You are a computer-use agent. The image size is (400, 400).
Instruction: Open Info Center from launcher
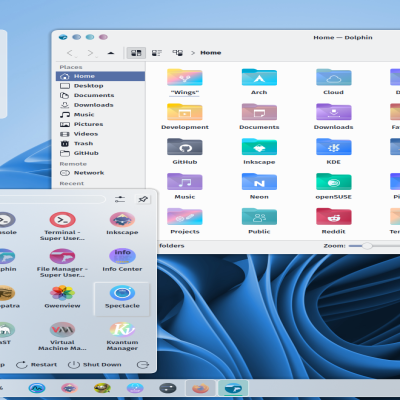pos(122,260)
